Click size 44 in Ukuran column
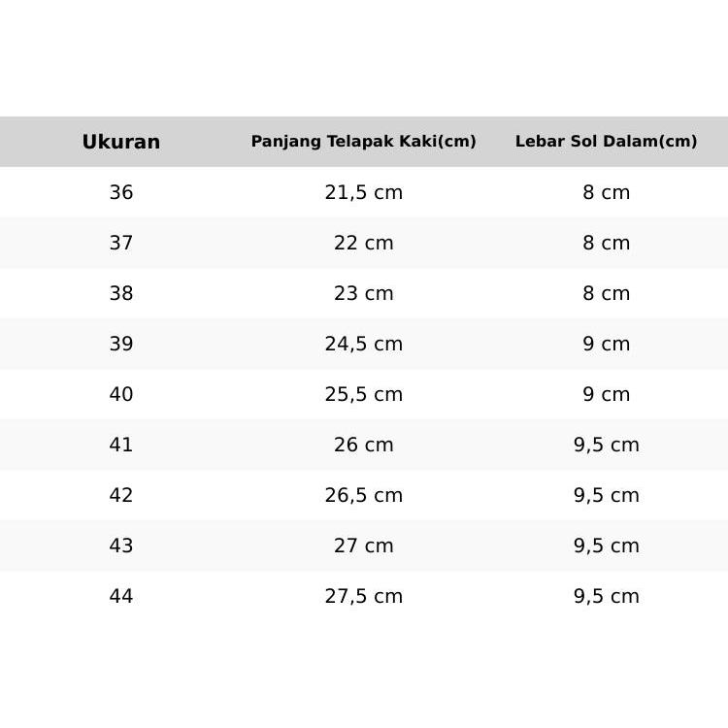The width and height of the screenshot is (728, 728). click(x=121, y=596)
